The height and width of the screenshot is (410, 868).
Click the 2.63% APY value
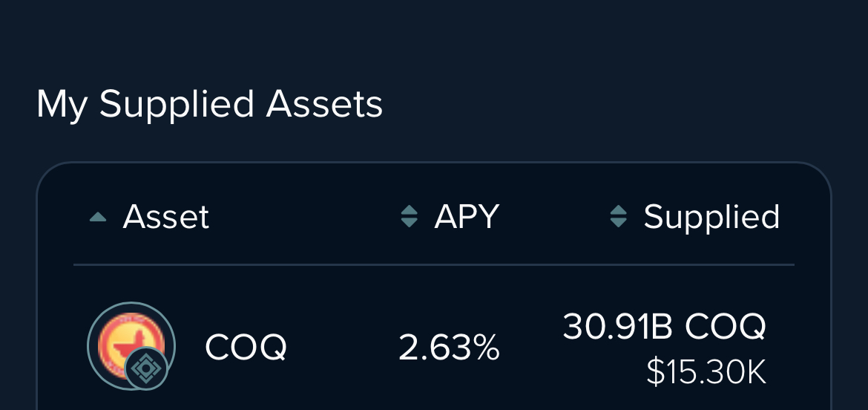(449, 348)
